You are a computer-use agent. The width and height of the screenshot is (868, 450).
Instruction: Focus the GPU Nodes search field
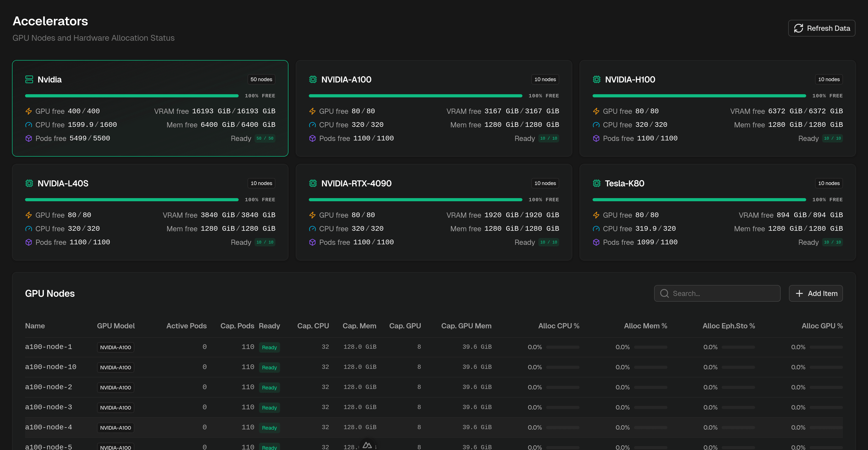click(717, 293)
